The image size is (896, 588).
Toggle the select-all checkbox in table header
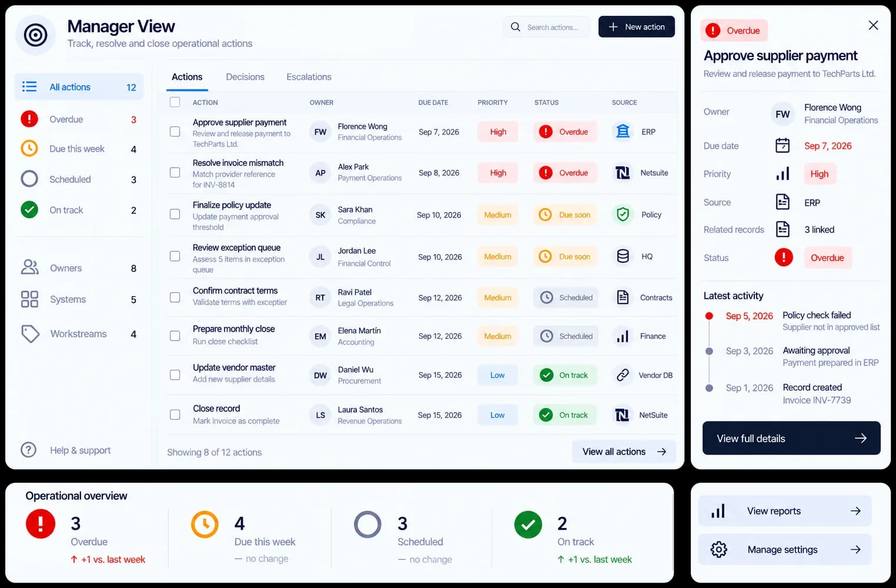[x=175, y=102]
